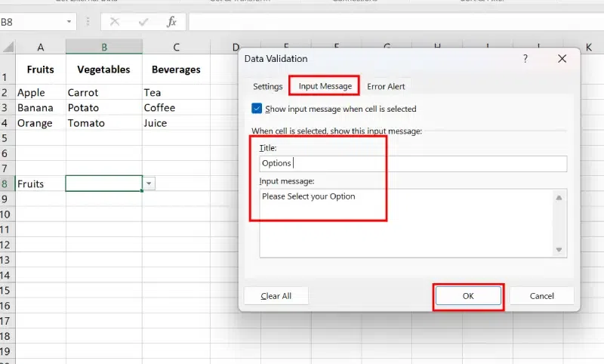Click the Vegetables header cell
Image resolution: width=604 pixels, height=364 pixels.
click(x=104, y=69)
